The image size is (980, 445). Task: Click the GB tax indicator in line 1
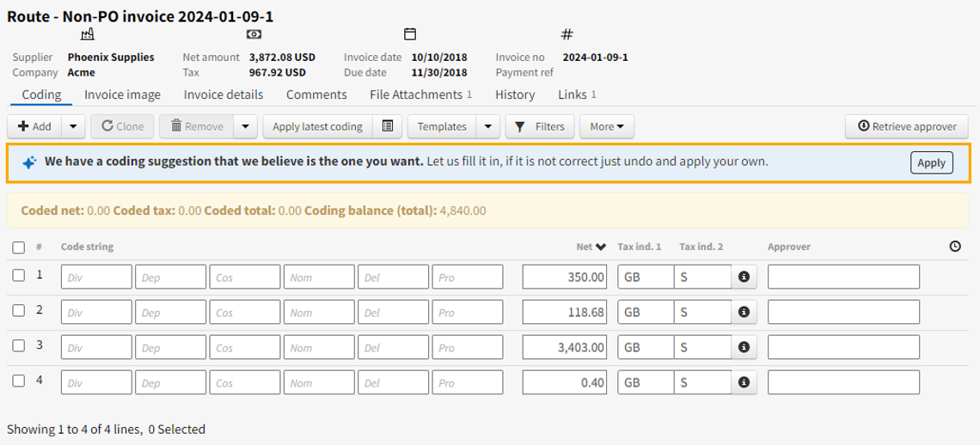tap(646, 277)
